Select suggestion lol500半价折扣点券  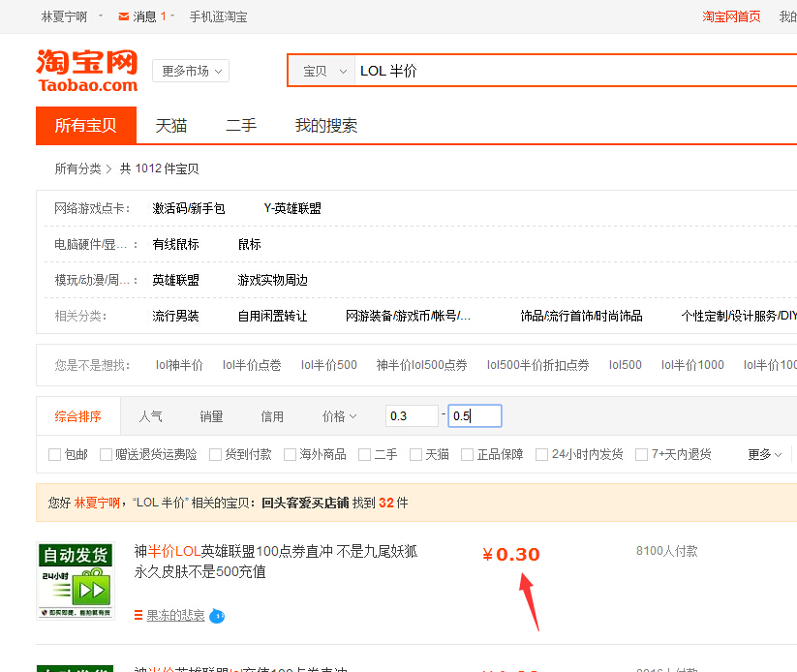[538, 365]
